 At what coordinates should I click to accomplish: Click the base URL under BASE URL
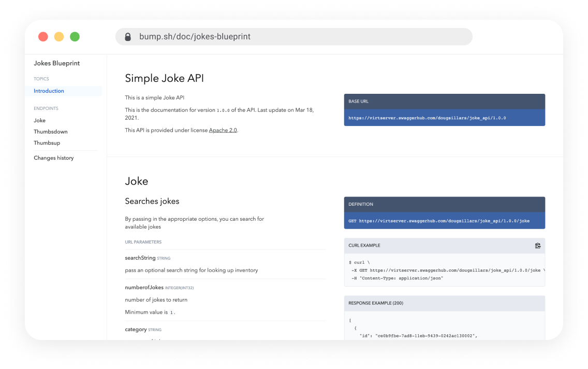(427, 118)
